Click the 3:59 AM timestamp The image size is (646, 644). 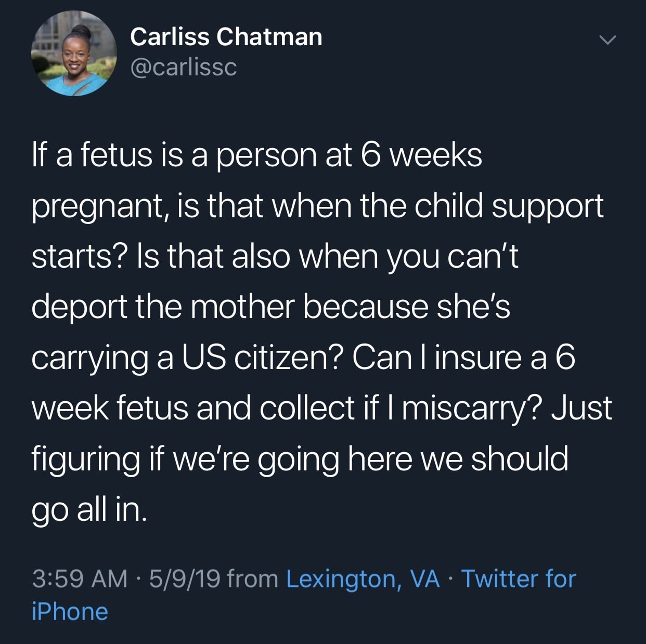[80, 579]
